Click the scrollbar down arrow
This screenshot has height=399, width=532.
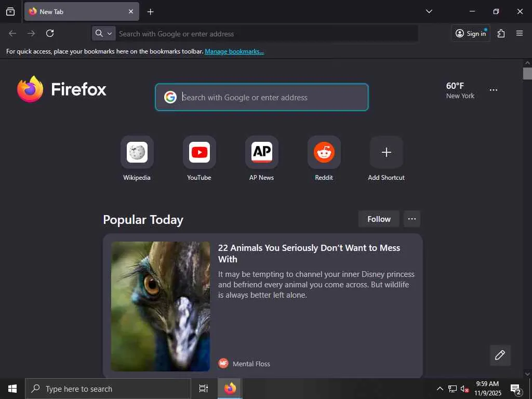point(527,374)
